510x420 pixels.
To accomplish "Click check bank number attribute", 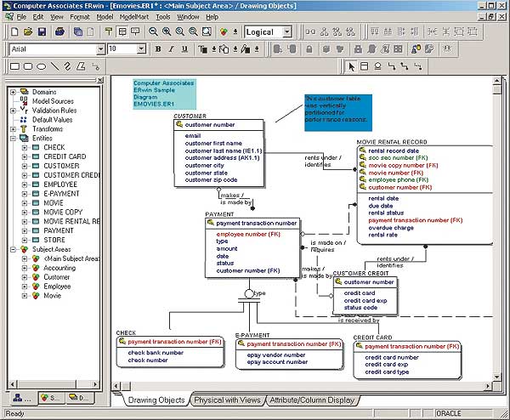I will pos(156,353).
